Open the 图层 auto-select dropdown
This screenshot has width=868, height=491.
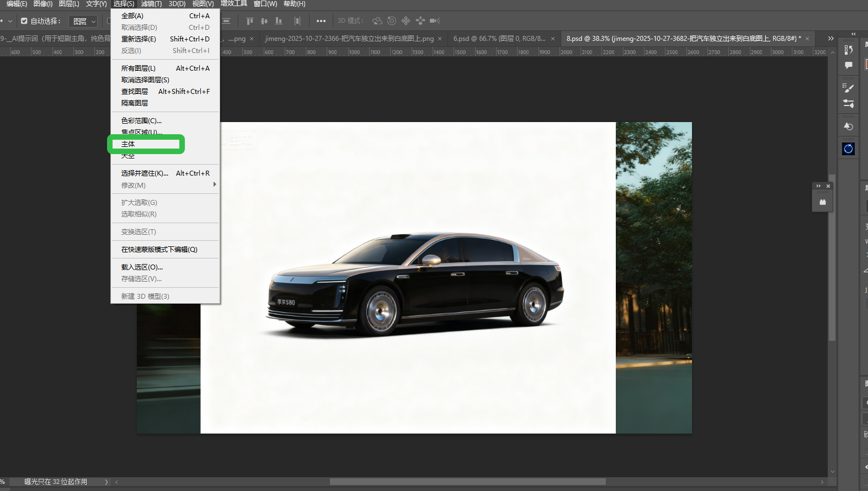pos(84,21)
